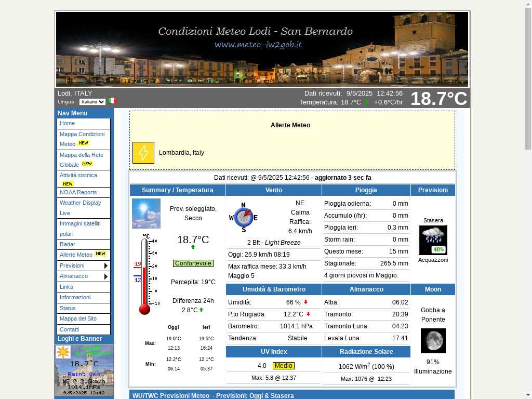Click the sunny sky conditions icon
This screenshot has height=399, width=532.
[146, 214]
